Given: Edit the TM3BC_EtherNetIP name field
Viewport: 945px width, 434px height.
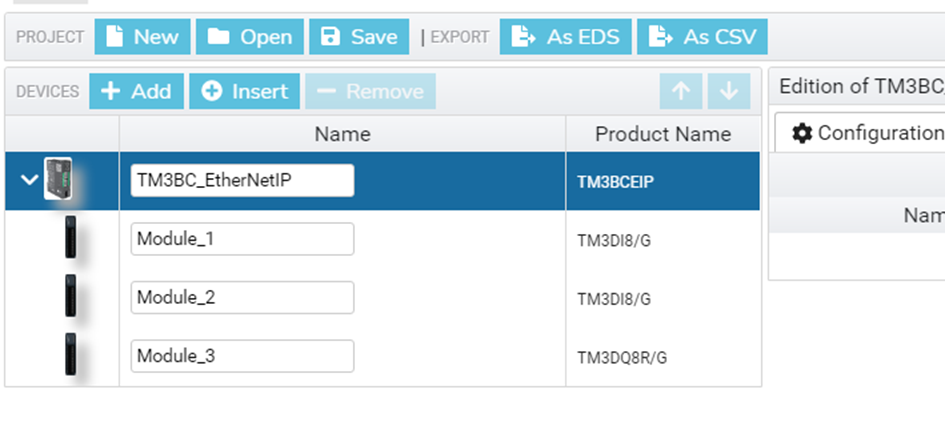Looking at the screenshot, I should (242, 180).
